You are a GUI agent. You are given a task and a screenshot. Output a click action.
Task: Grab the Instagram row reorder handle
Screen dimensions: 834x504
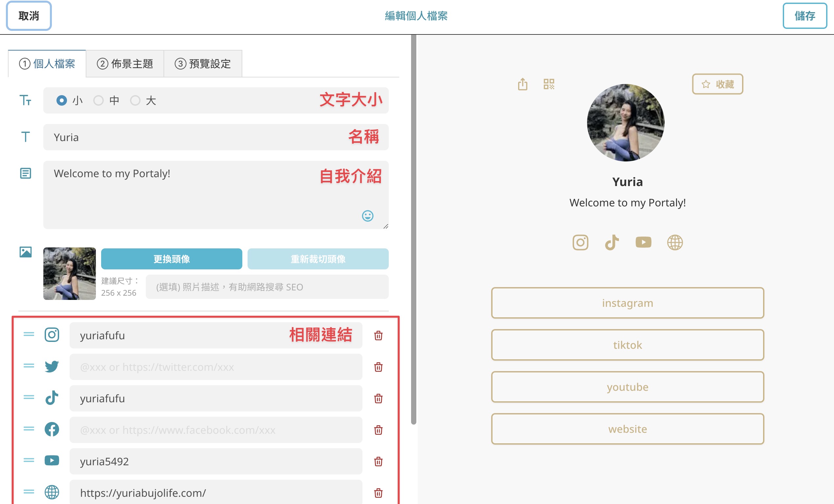(x=29, y=334)
